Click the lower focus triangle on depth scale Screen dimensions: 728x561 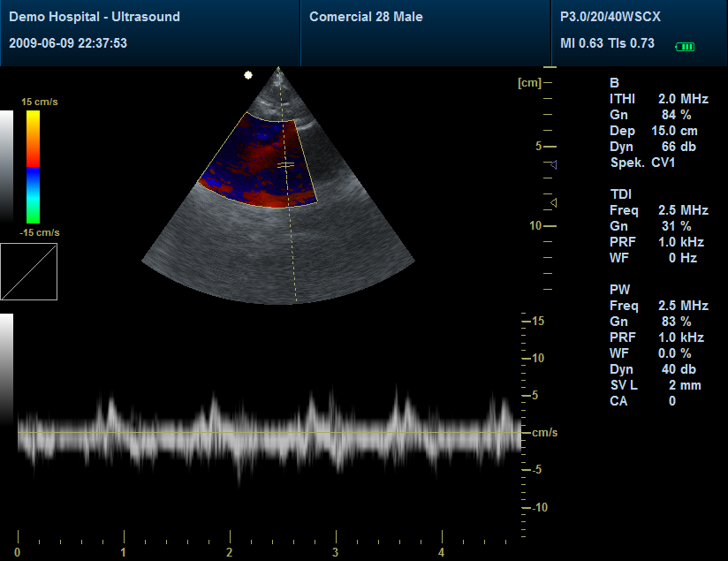(x=553, y=203)
